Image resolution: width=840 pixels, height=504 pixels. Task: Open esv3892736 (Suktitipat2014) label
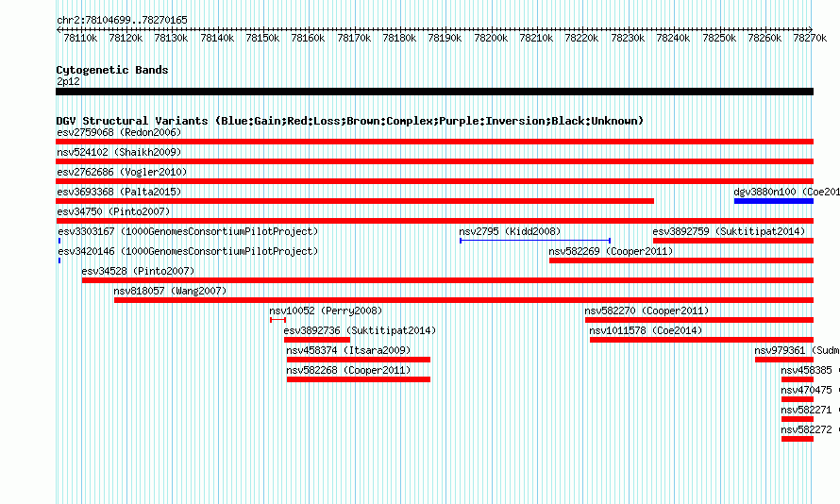click(360, 330)
